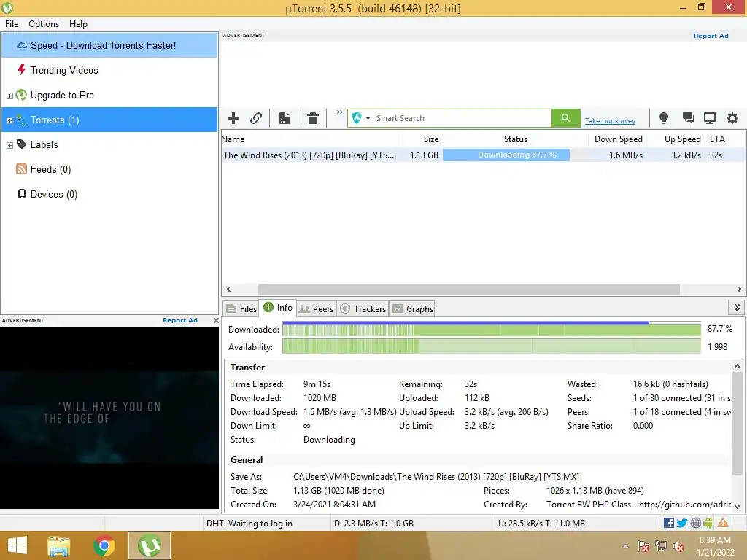The height and width of the screenshot is (560, 747).
Task: Select The Wind Rises torrent row
Action: pos(483,155)
